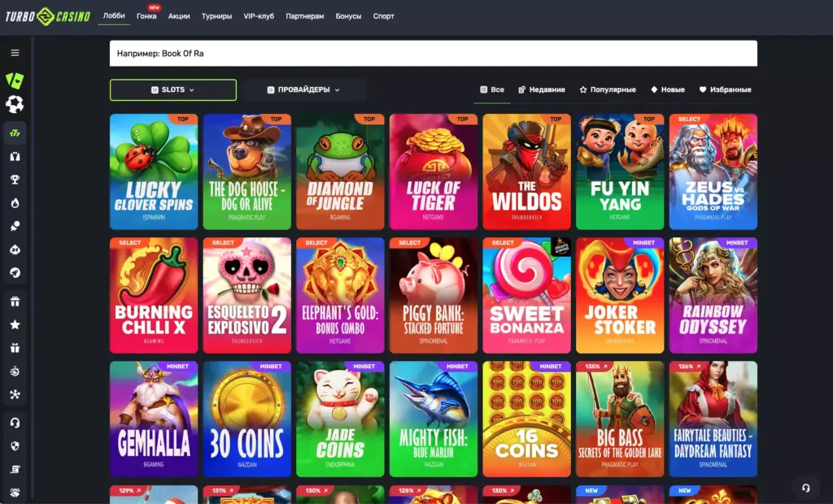Screen dimensions: 833x504
Task: Open the 777 slots section in sidebar
Action: pyautogui.click(x=14, y=133)
